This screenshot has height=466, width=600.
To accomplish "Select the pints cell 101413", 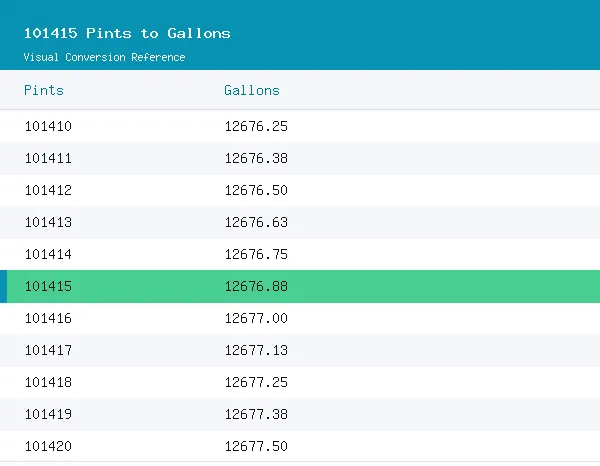I will 48,222.
